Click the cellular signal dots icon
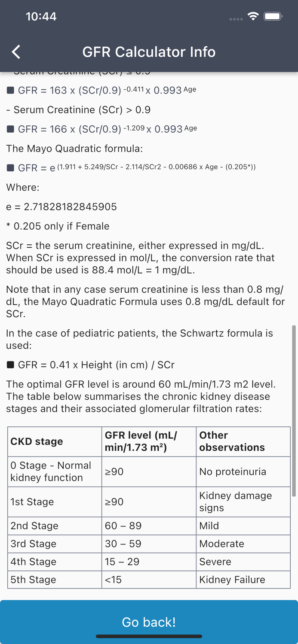Viewport: 298px width, 644px height. 236,18
